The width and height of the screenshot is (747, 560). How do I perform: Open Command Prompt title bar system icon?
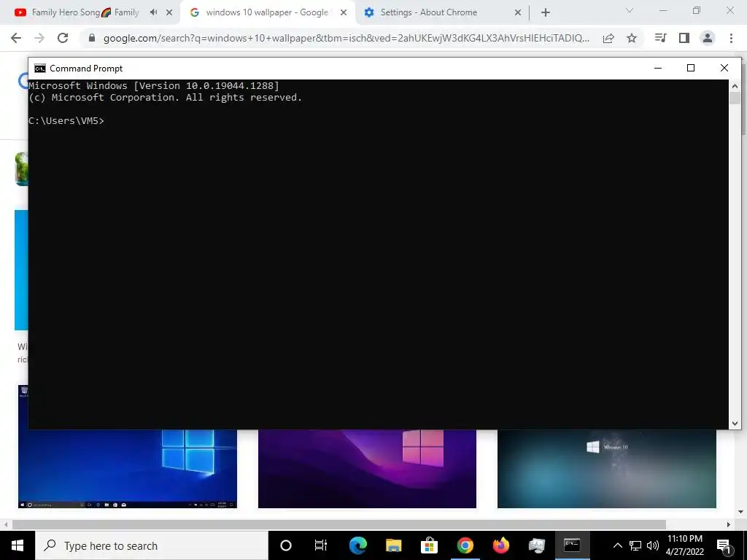(x=40, y=68)
